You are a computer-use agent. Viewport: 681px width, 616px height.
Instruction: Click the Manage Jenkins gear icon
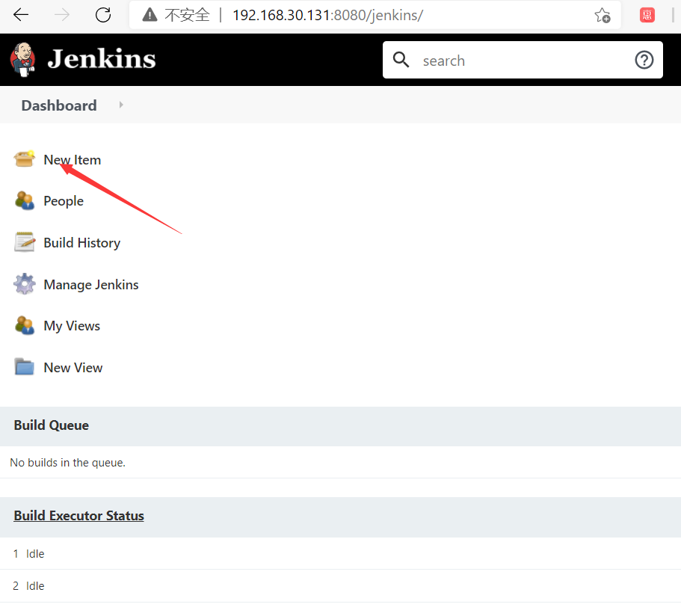click(x=25, y=284)
